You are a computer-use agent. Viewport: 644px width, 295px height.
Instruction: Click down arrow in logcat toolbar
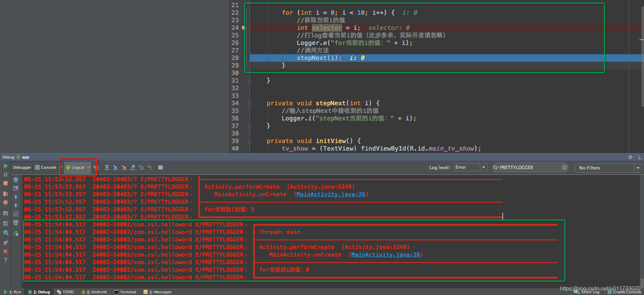click(x=16, y=205)
